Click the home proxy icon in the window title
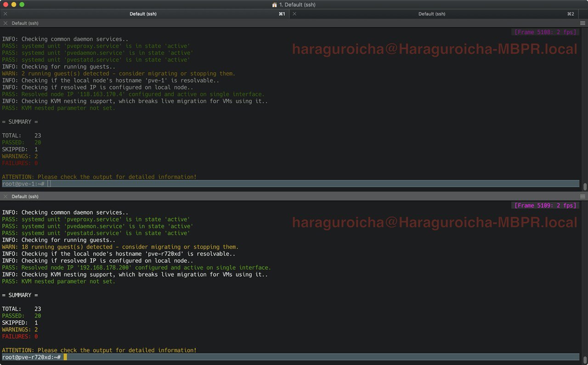The image size is (588, 365). coord(275,5)
